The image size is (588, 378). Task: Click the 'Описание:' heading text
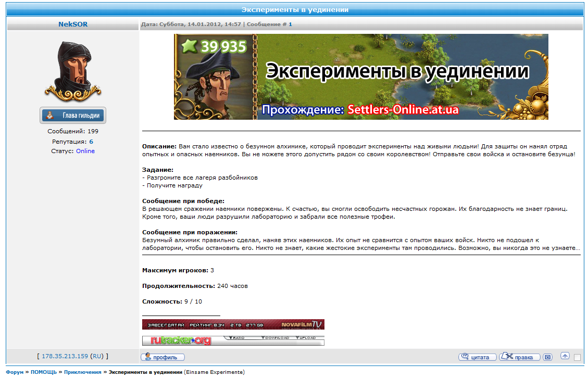(x=159, y=147)
